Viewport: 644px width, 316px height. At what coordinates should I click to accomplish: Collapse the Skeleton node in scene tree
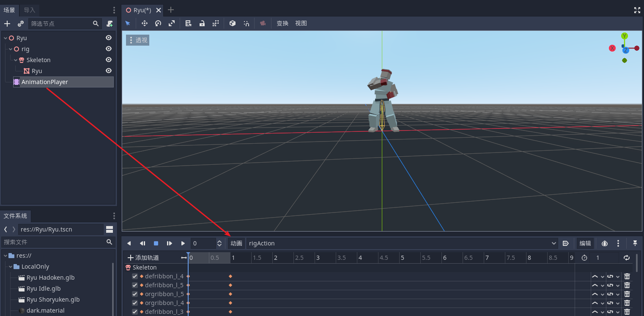pyautogui.click(x=16, y=60)
